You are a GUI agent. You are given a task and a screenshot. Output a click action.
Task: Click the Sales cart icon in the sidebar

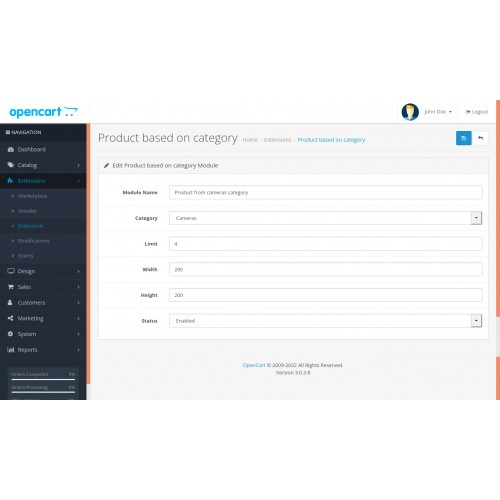(x=11, y=287)
